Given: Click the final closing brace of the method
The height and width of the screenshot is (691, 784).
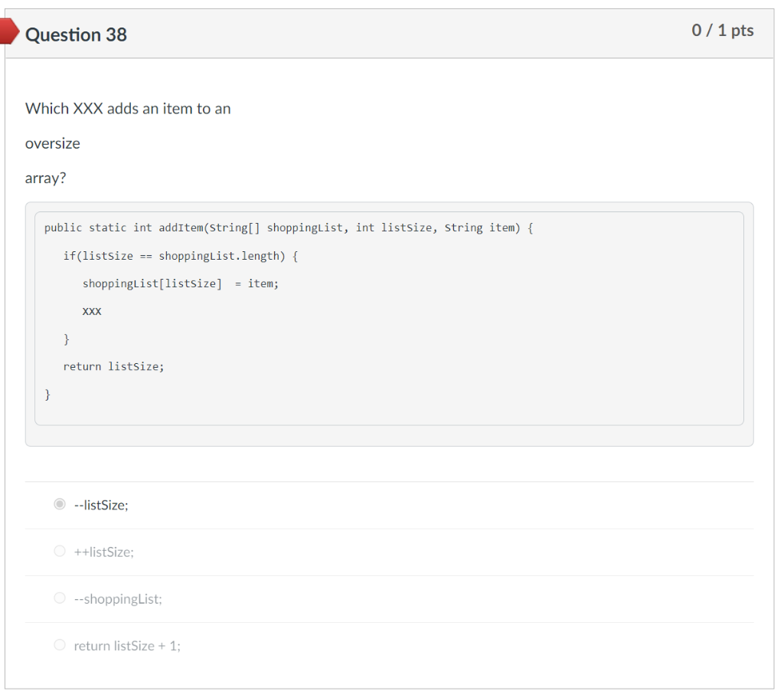Looking at the screenshot, I should pos(47,395).
